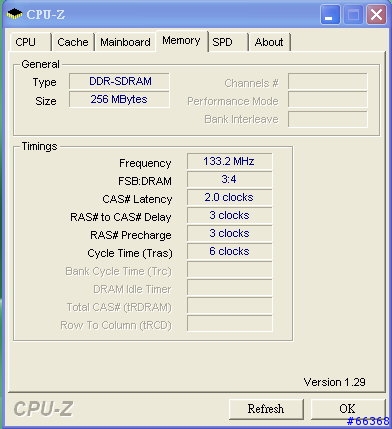Click the Type label
The height and width of the screenshot is (429, 392).
pos(44,82)
